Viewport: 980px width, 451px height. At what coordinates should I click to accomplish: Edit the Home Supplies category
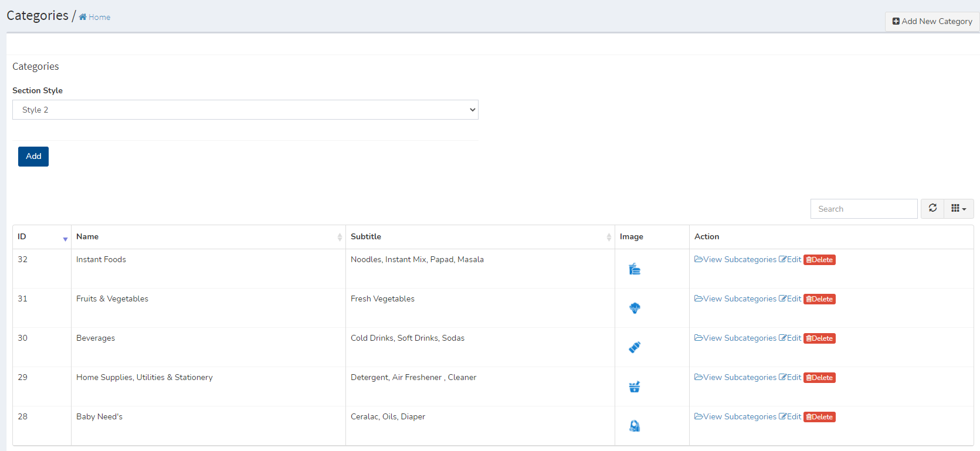pyautogui.click(x=790, y=378)
